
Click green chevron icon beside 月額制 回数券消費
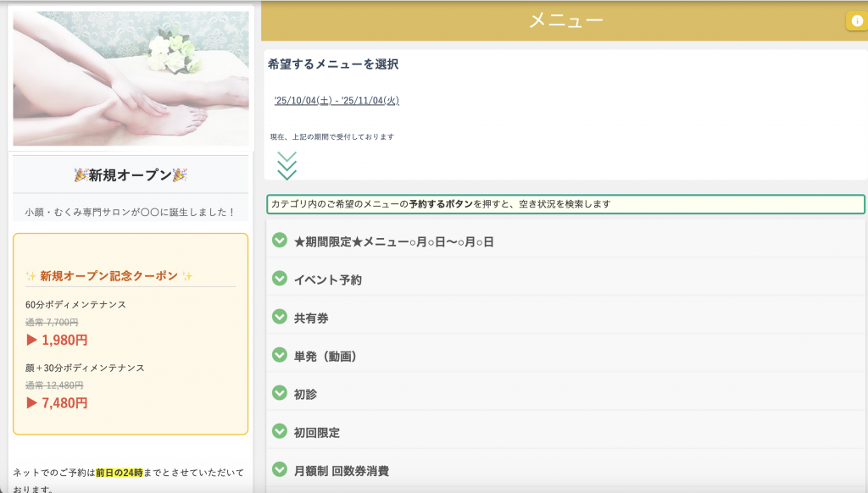click(x=280, y=469)
